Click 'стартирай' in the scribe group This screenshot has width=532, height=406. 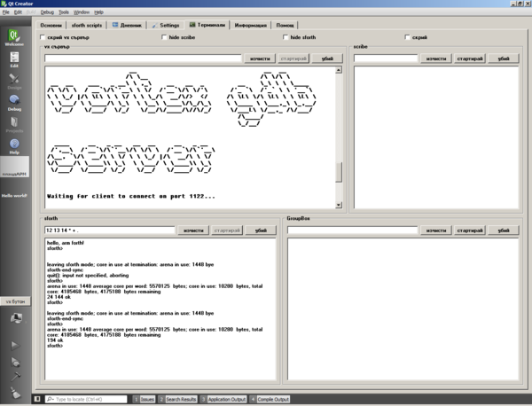pos(470,59)
